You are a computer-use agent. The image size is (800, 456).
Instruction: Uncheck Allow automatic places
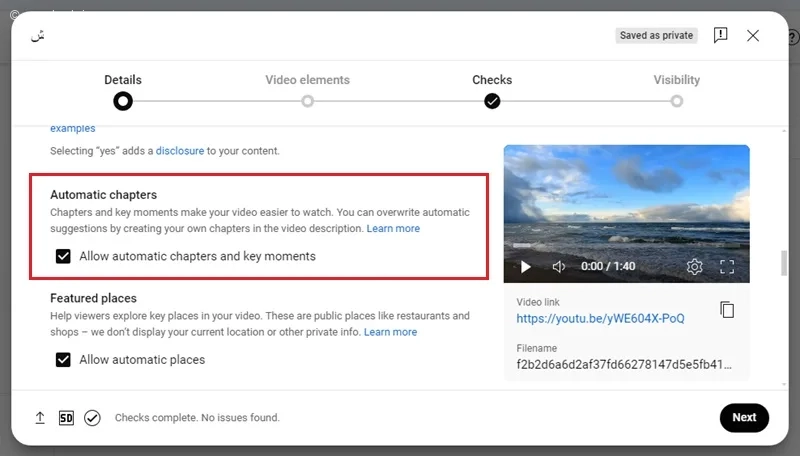click(63, 360)
